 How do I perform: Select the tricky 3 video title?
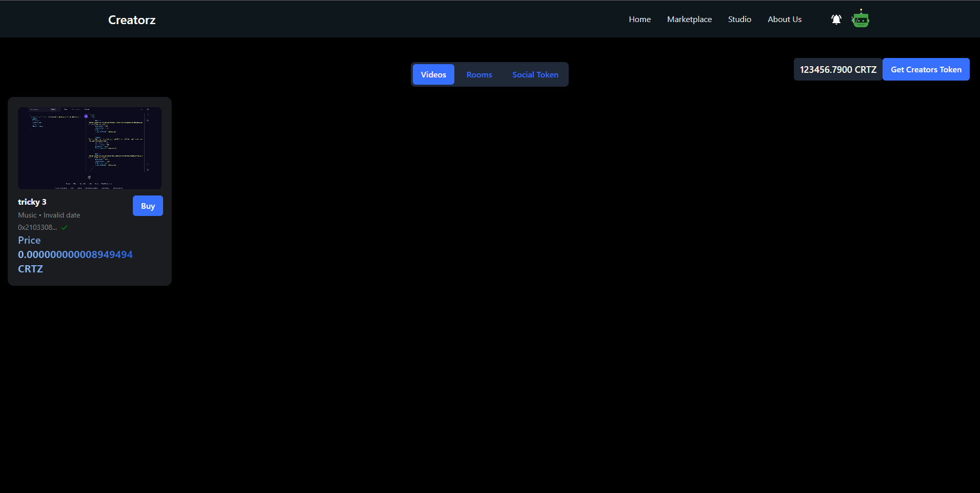coord(32,202)
